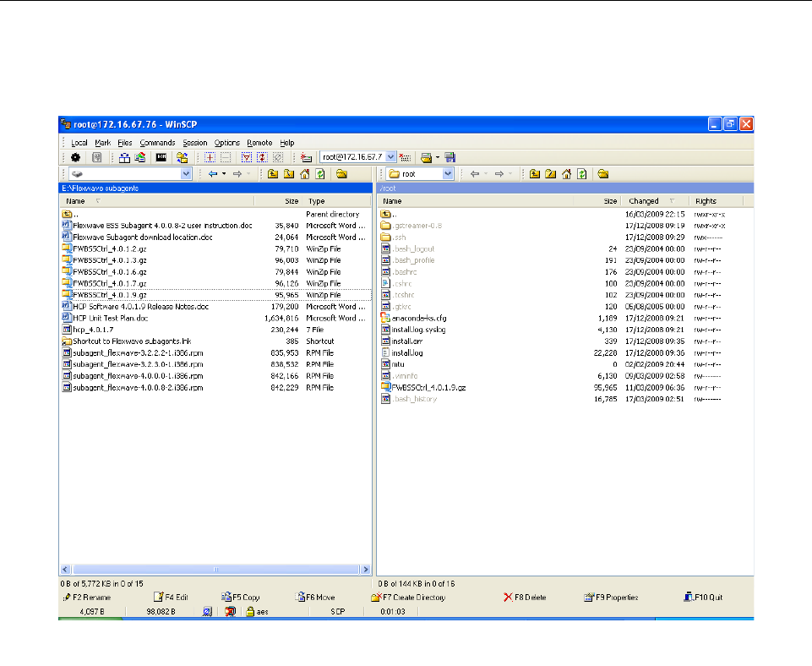Expand local back history arrow
Image resolution: width=812 pixels, height=666 pixels.
(x=224, y=174)
